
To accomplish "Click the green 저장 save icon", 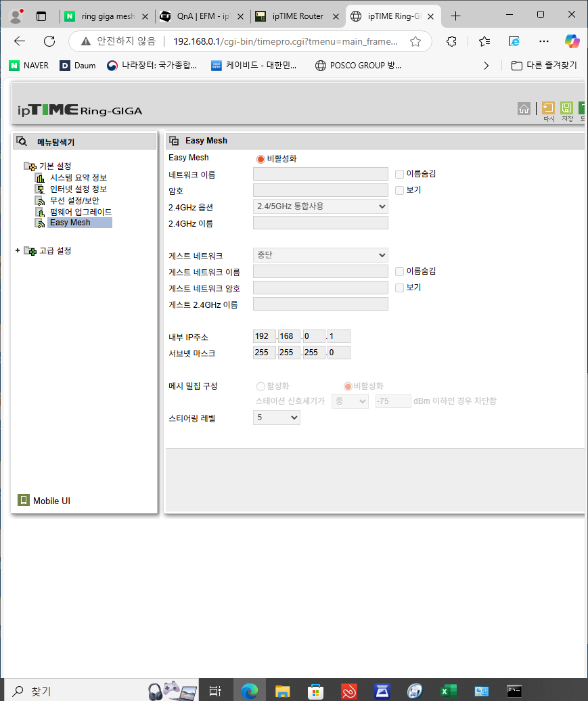I will click(566, 108).
